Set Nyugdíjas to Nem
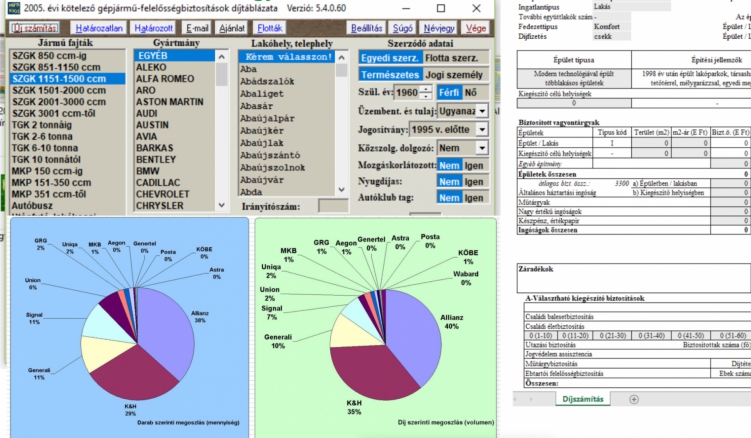The height and width of the screenshot is (438, 751). [x=449, y=182]
